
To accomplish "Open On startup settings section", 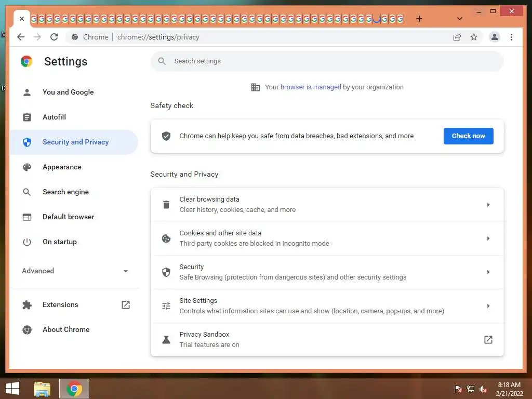I will click(x=74, y=242).
